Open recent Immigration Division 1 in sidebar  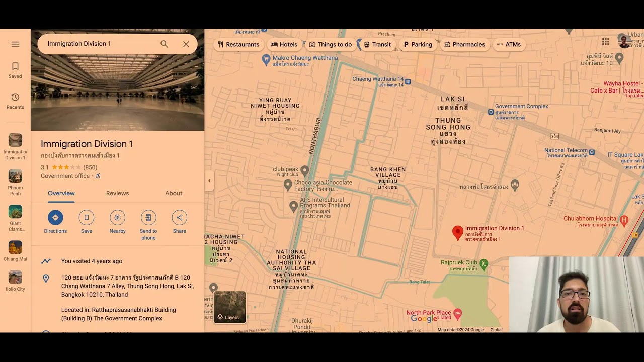(15, 147)
